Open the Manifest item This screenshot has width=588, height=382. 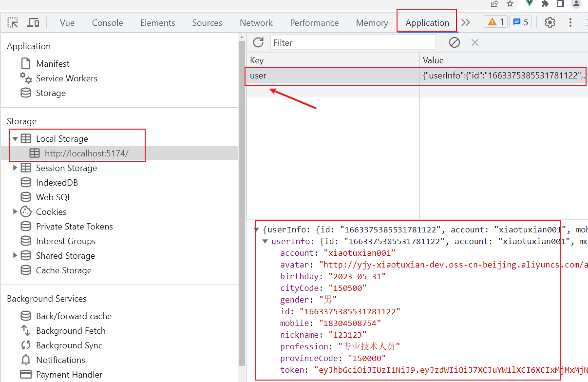point(53,64)
